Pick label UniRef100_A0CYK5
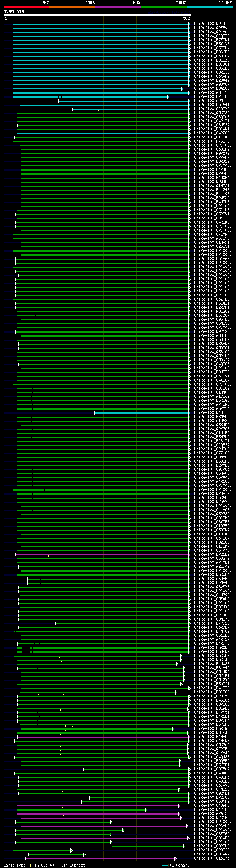Viewport: 236px width, 868px height. coord(212,826)
